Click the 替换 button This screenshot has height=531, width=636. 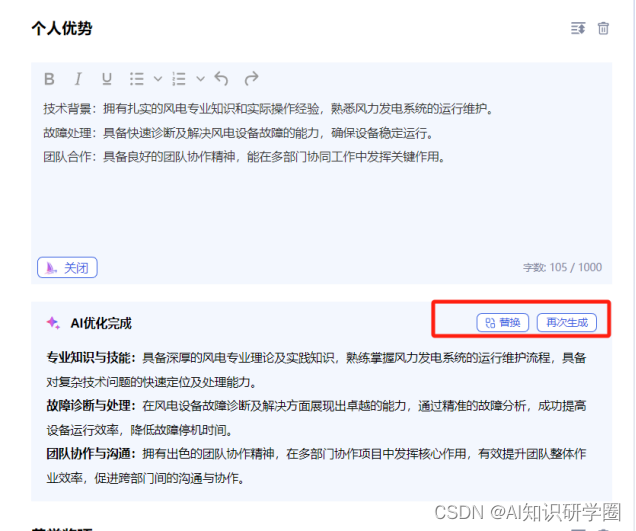point(503,322)
